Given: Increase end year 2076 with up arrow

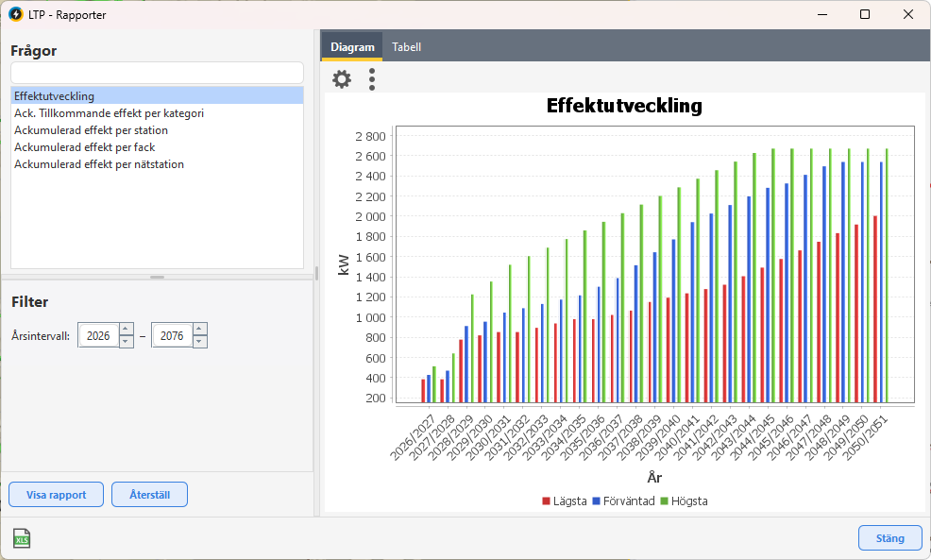Looking at the screenshot, I should point(199,329).
